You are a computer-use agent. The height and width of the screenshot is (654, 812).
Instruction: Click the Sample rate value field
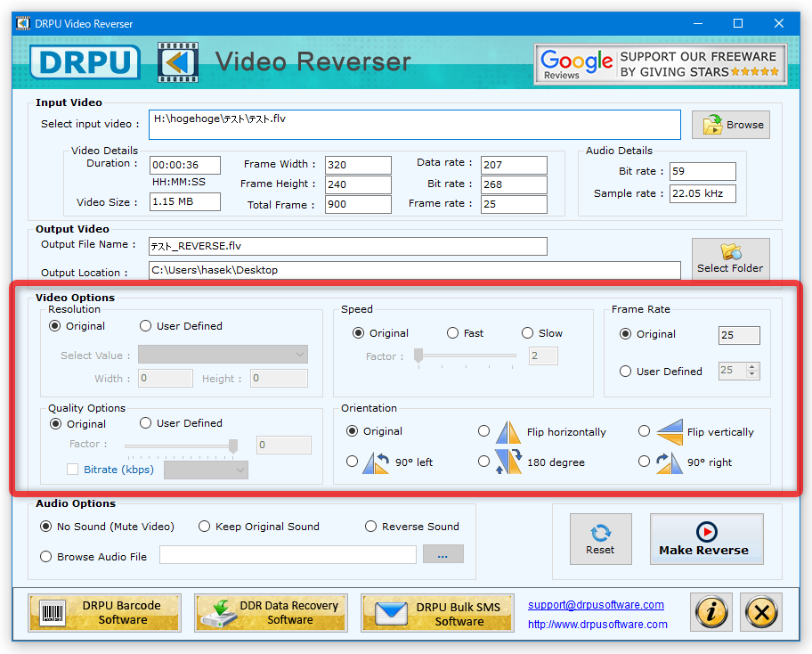coord(702,194)
